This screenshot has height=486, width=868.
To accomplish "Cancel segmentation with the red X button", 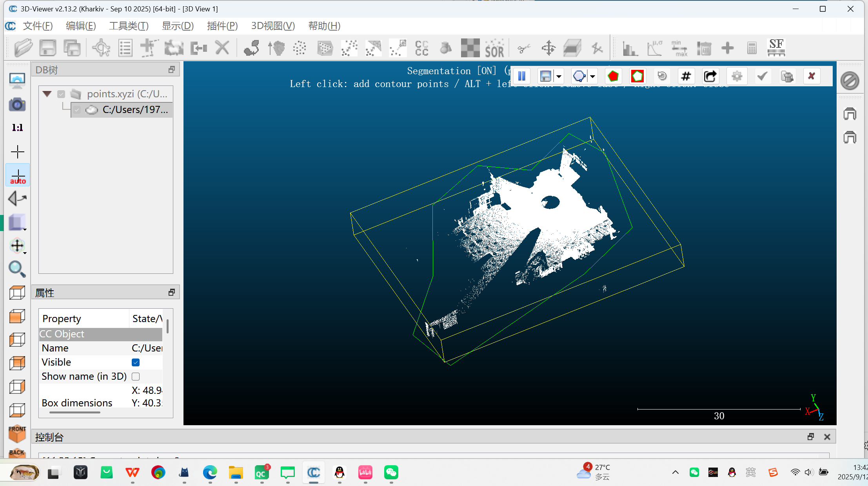I will [812, 76].
